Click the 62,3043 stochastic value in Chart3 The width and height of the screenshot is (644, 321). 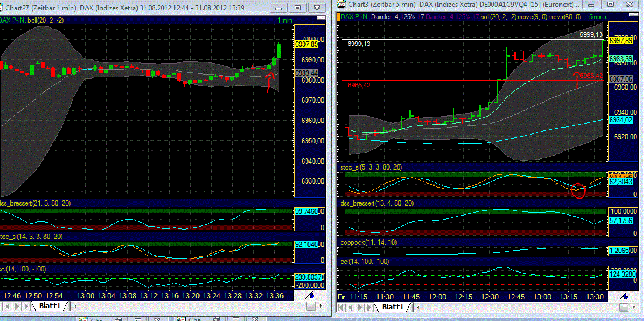point(620,181)
